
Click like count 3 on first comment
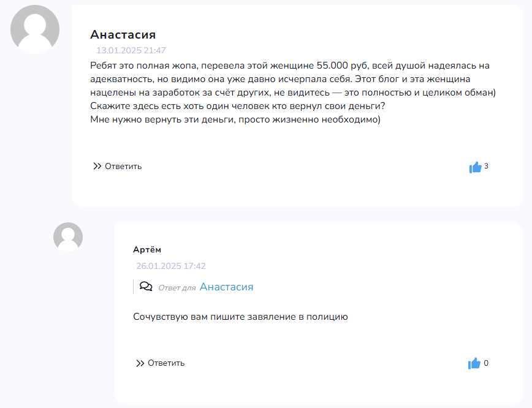pos(486,166)
